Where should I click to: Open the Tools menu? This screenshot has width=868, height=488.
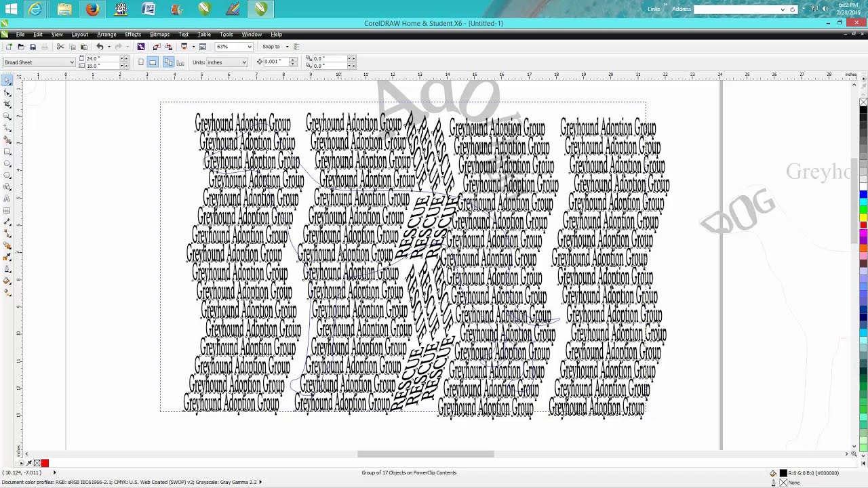tap(226, 35)
